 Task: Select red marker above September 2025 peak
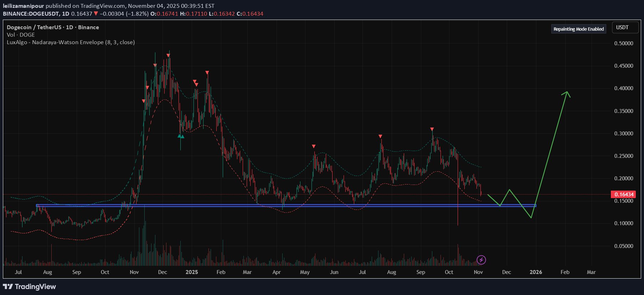(x=432, y=129)
